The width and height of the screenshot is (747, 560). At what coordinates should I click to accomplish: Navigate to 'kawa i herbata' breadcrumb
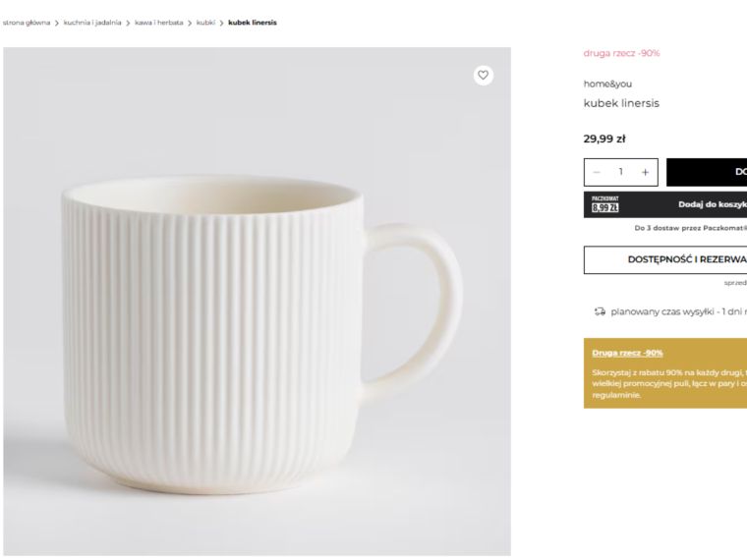[x=157, y=23]
